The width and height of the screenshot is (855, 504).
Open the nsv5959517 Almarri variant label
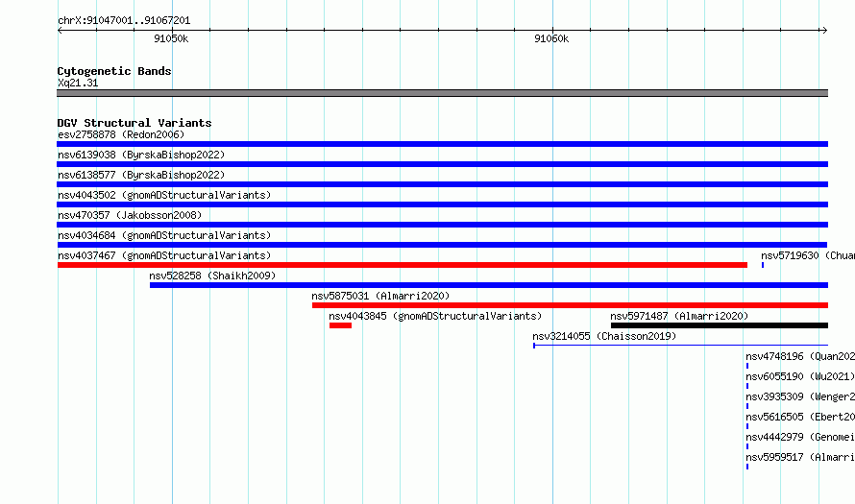[x=800, y=457]
